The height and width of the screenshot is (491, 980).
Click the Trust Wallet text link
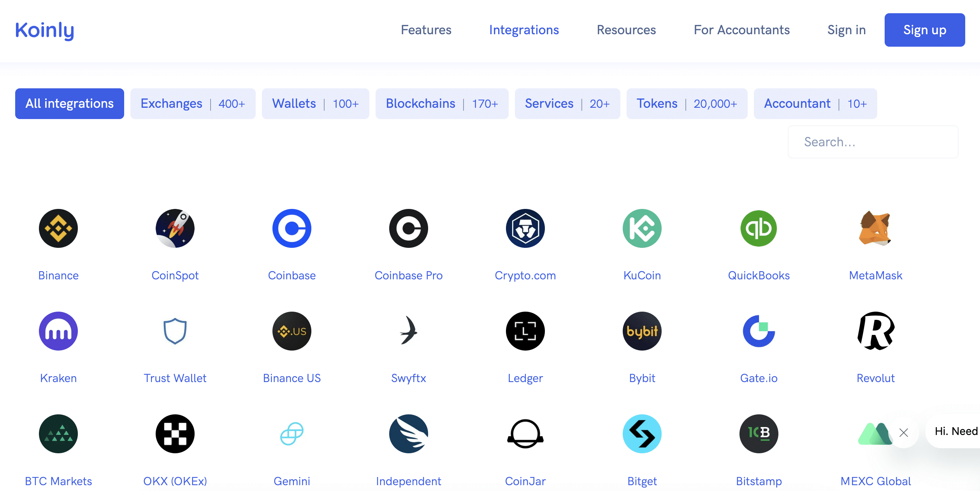point(175,378)
